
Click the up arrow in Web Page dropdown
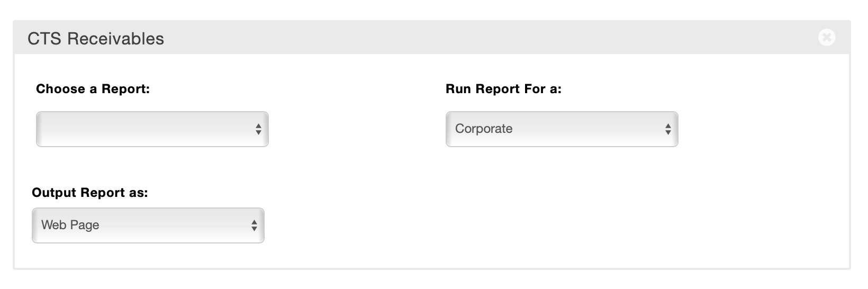pyautogui.click(x=254, y=222)
